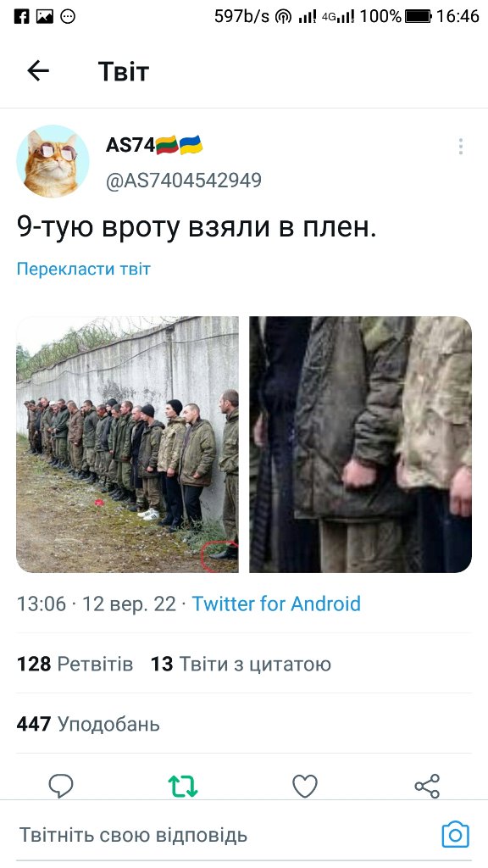
Task: Open the left photo of men by wall
Action: pyautogui.click(x=127, y=444)
